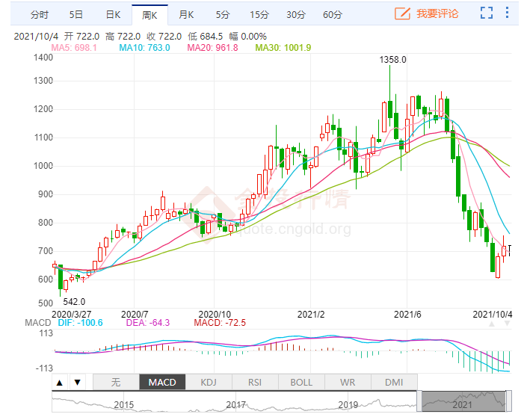This screenshot has width=527, height=420.
Task: Switch to the 60分 tab
Action: pos(333,15)
